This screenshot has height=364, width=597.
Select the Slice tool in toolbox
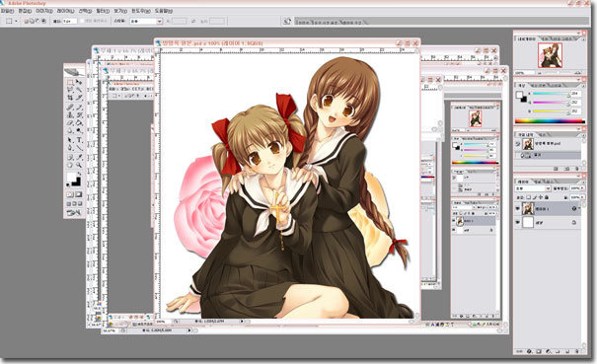[79, 97]
